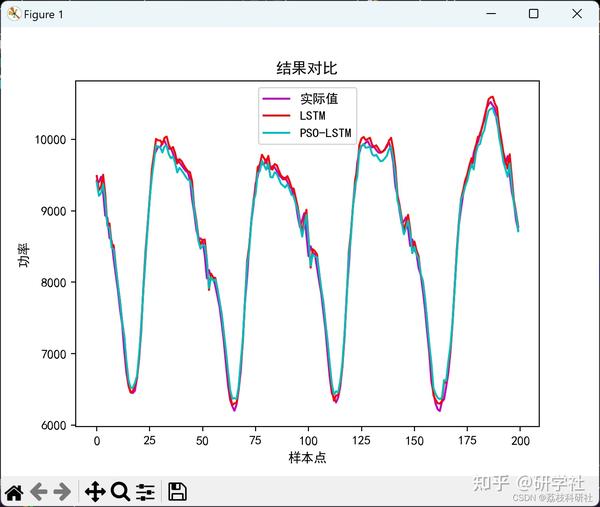Screen dimensions: 600x507
Task: Click the Figure 1 window icon
Action: [x=14, y=14]
